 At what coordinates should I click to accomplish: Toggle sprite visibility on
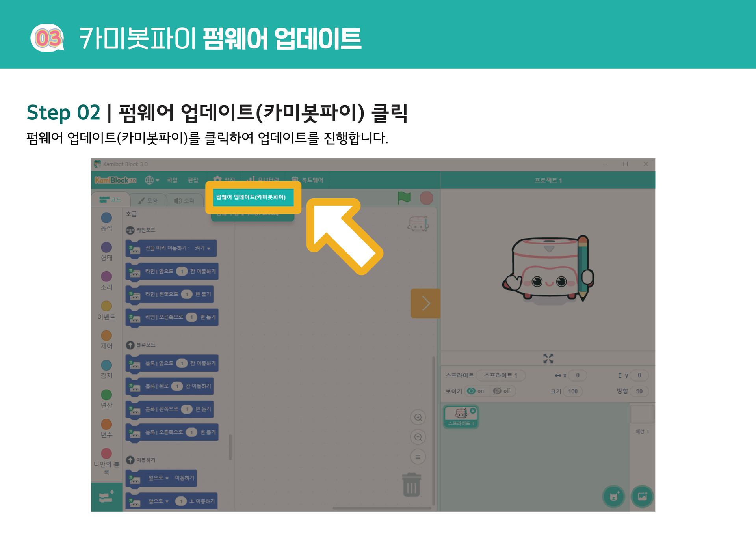coord(476,391)
